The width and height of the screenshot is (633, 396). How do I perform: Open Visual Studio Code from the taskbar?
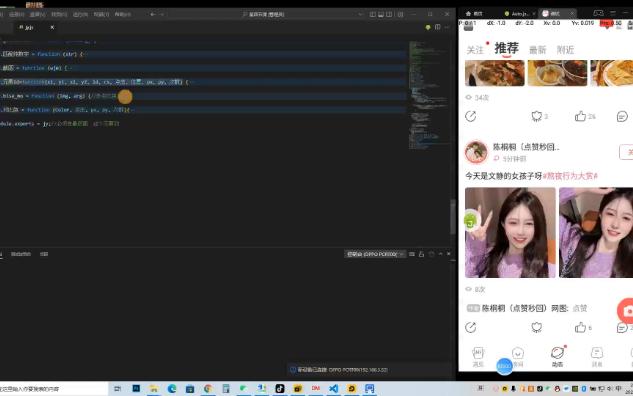pos(333,388)
